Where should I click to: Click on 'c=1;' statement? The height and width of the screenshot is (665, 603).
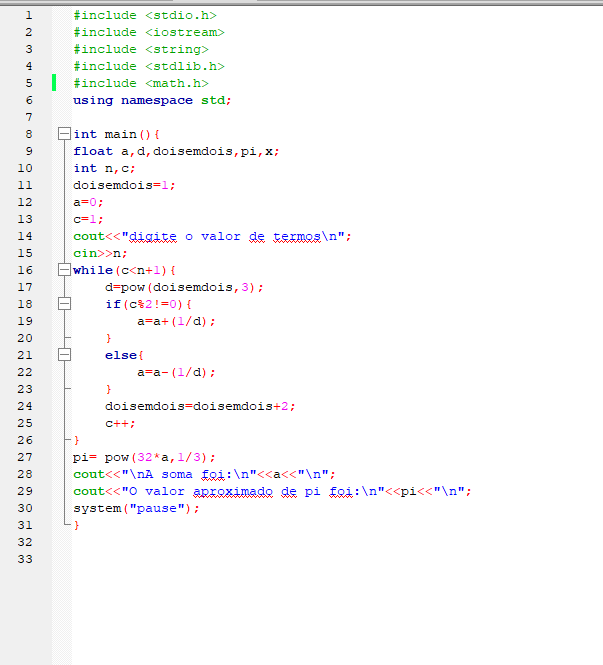pyautogui.click(x=88, y=219)
